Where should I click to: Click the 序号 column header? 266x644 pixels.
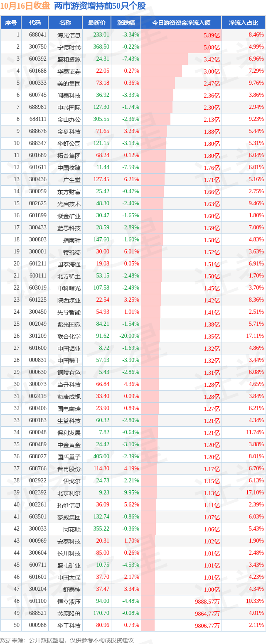pos(11,23)
